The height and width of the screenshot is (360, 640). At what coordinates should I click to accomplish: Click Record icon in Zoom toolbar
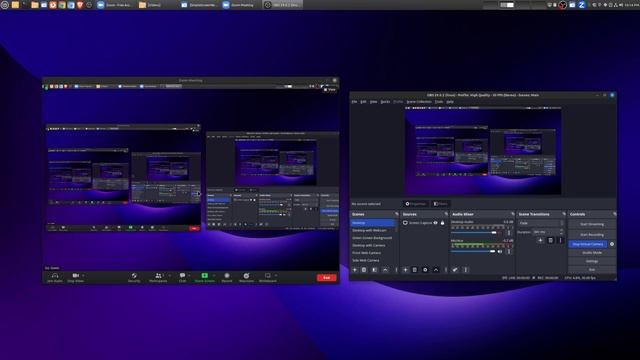[227, 276]
